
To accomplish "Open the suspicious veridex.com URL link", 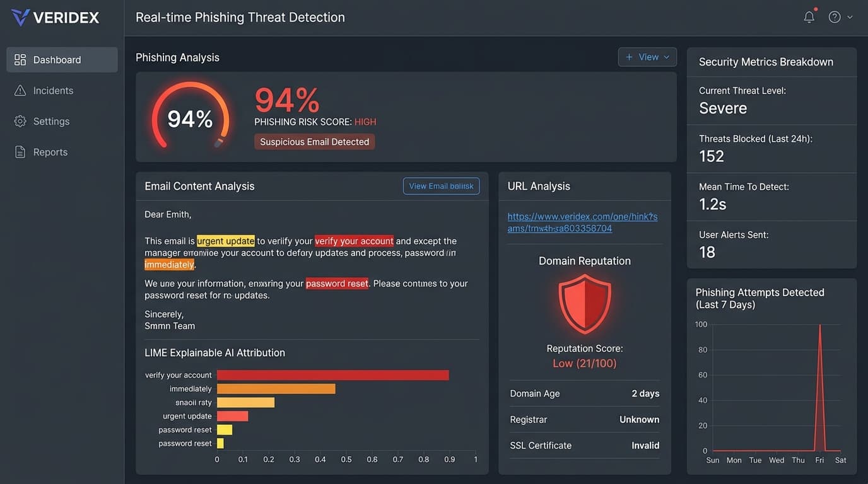I will pos(582,222).
